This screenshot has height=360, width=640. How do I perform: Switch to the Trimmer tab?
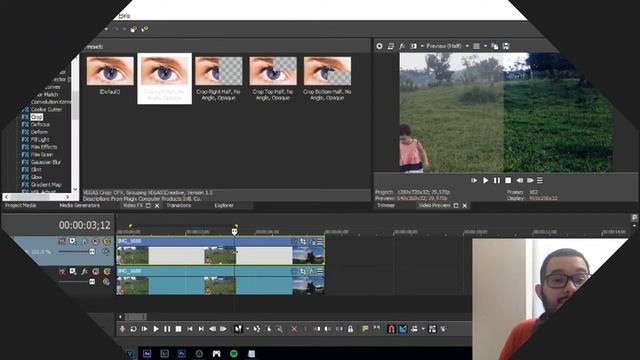[x=386, y=205]
